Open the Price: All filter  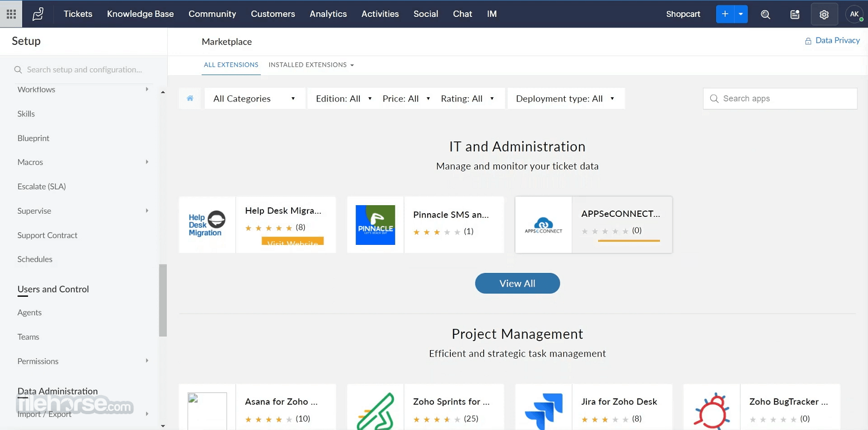(406, 98)
